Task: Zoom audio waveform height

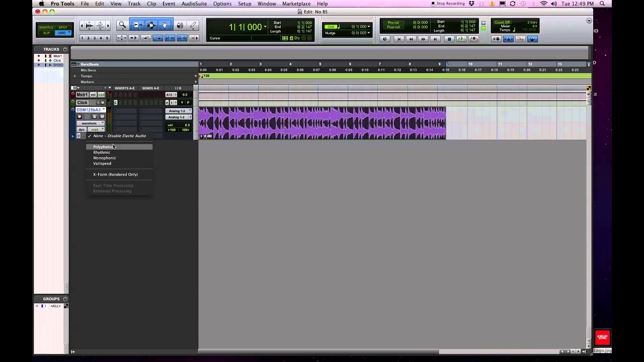Action: click(90, 26)
